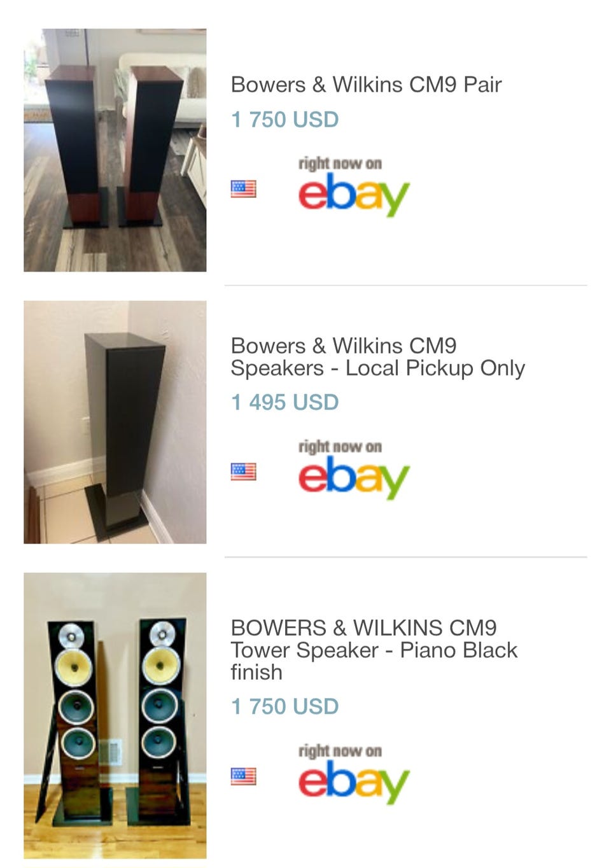
Task: View the single black speaker in corner thumbnail
Action: pos(115,422)
